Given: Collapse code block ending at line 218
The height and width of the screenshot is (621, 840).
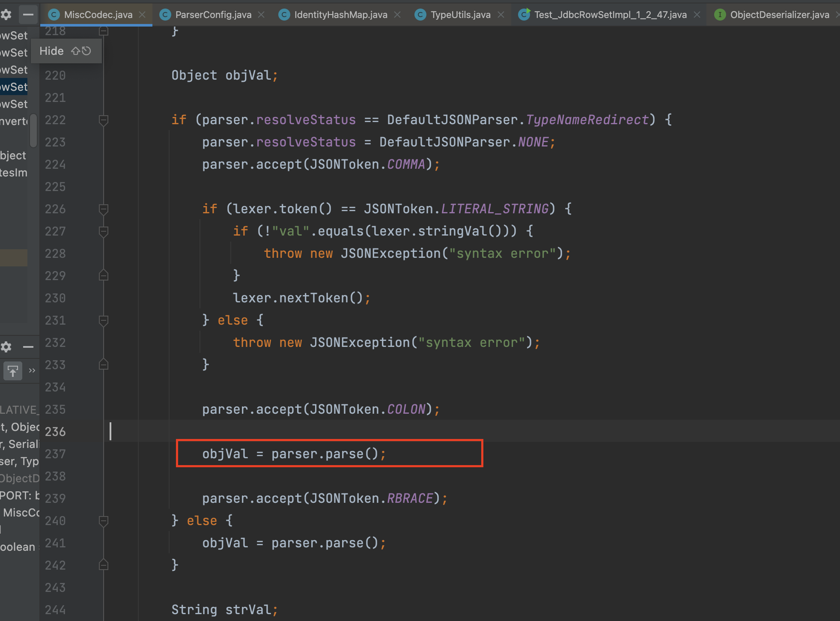Looking at the screenshot, I should point(104,31).
